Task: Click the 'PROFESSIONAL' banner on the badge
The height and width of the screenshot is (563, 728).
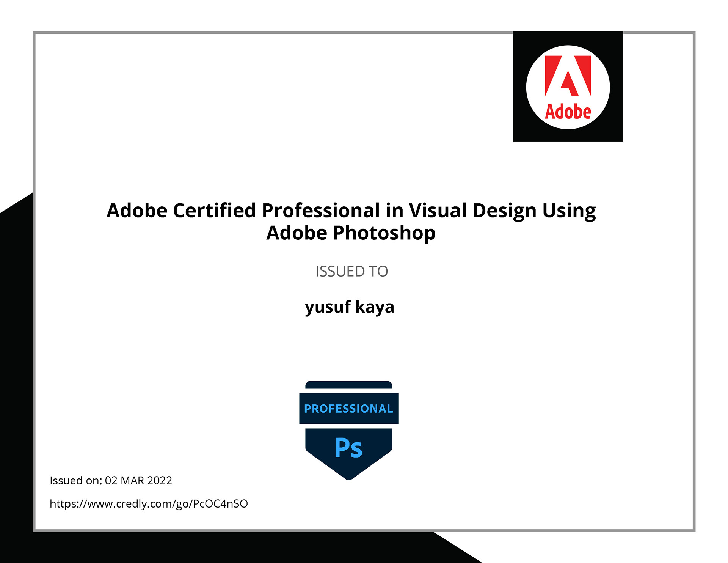Action: point(348,409)
